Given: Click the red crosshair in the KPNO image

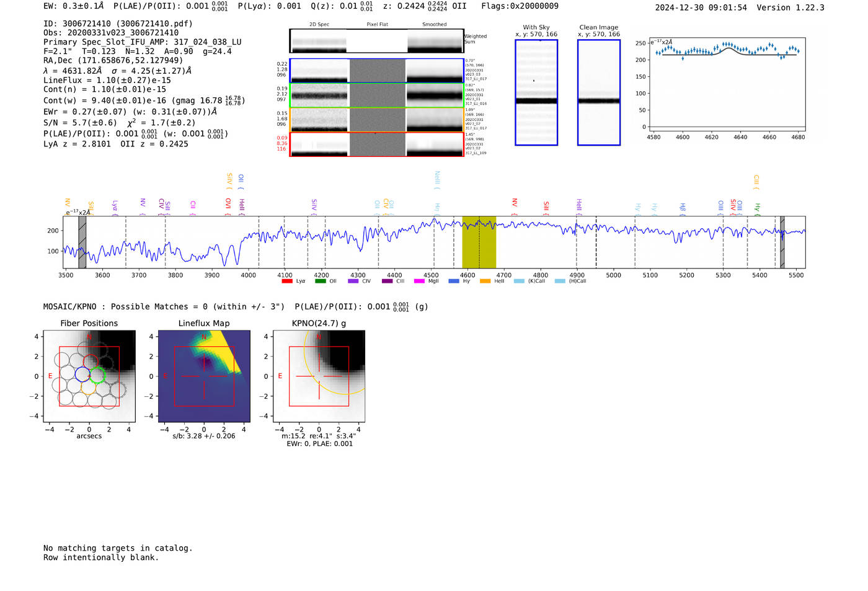Looking at the screenshot, I should [319, 376].
